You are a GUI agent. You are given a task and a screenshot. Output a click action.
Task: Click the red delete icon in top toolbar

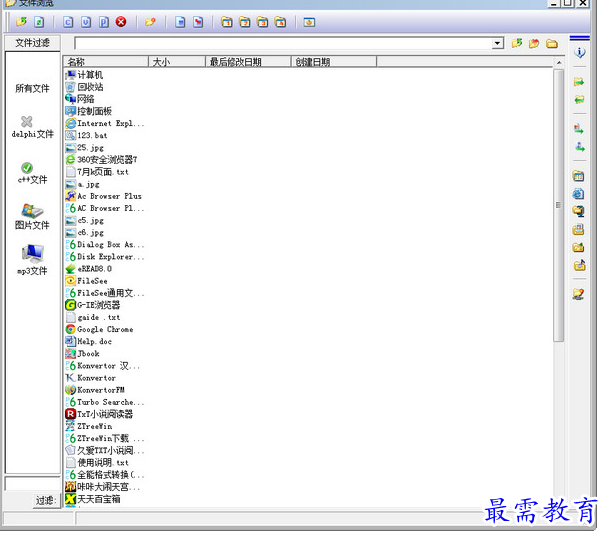pos(120,21)
